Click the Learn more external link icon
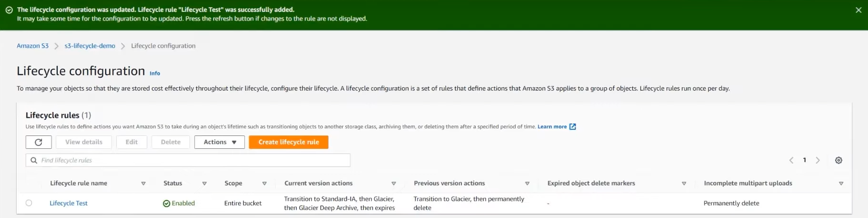Image resolution: width=868 pixels, height=218 pixels. tap(573, 127)
